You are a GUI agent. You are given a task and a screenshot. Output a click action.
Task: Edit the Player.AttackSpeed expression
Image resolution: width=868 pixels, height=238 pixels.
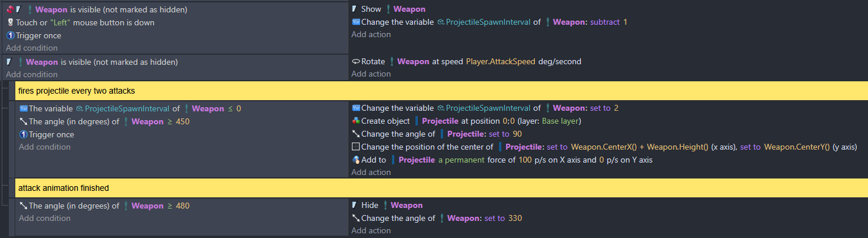point(500,62)
